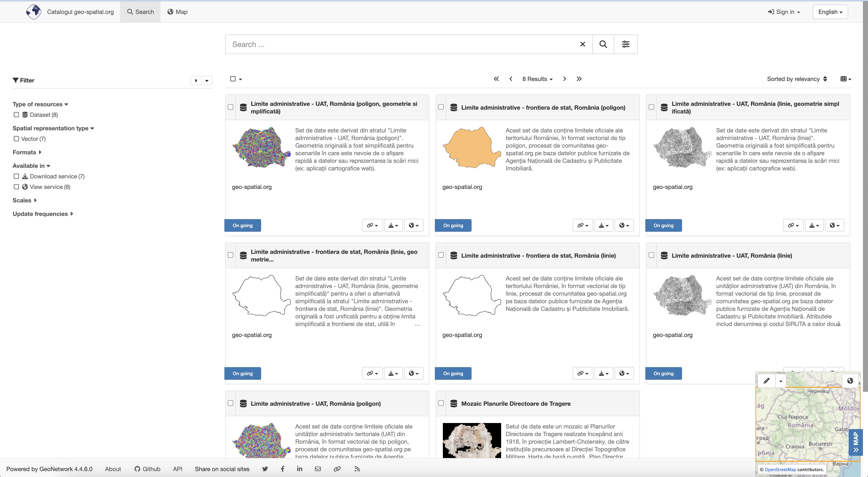
Task: Go to first results page
Action: [496, 79]
